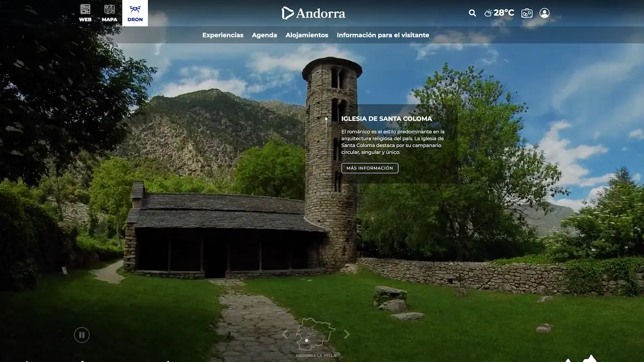Open the Información para el visitante menu
The height and width of the screenshot is (362, 644).
pos(382,35)
